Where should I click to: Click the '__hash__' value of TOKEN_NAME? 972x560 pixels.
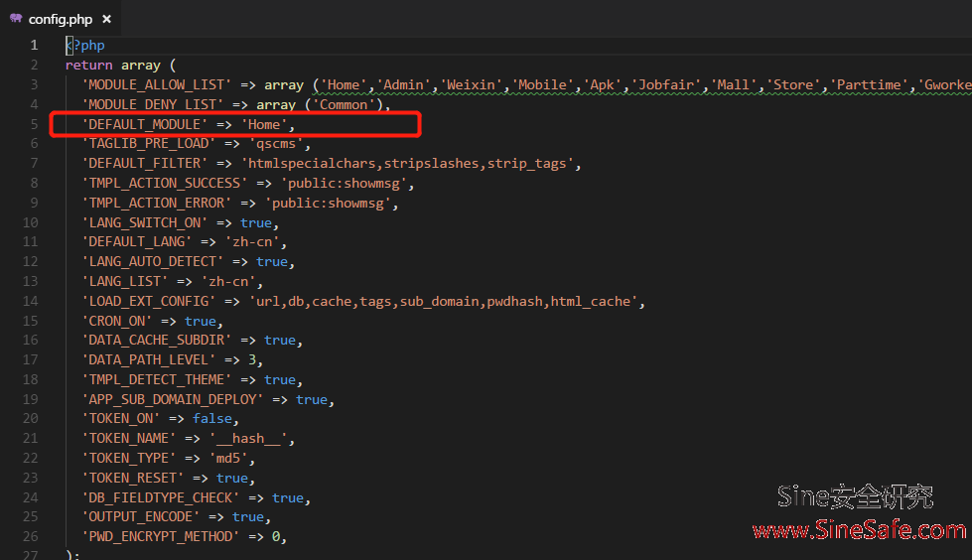tap(248, 439)
